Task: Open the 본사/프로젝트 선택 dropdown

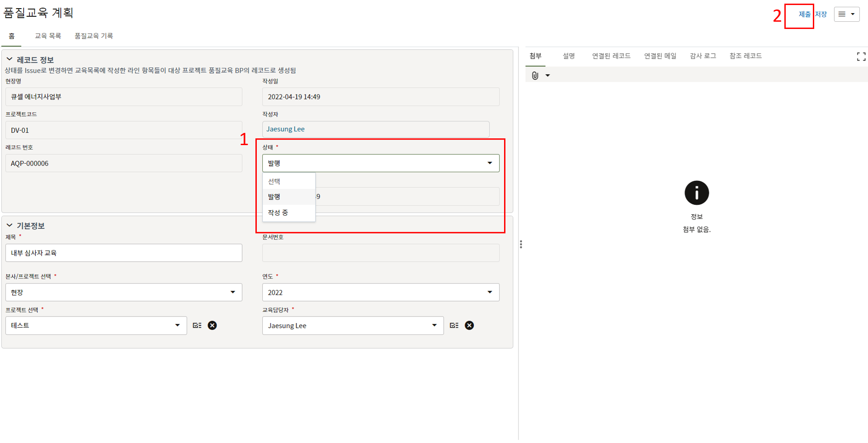Action: coord(123,292)
